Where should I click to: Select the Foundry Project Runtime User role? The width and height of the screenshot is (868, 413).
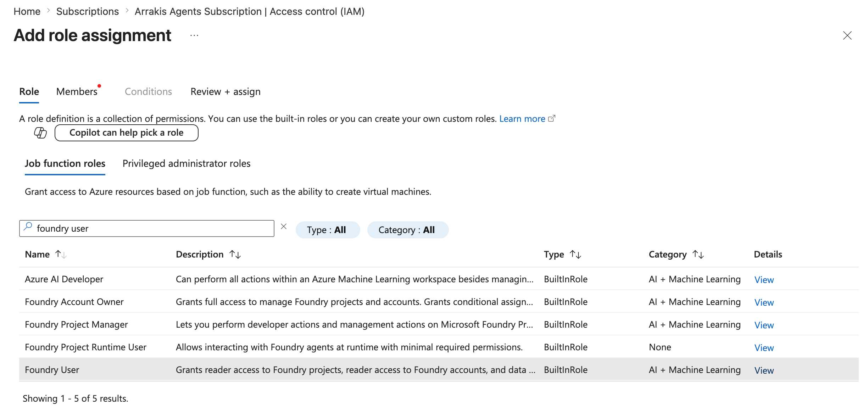[85, 347]
